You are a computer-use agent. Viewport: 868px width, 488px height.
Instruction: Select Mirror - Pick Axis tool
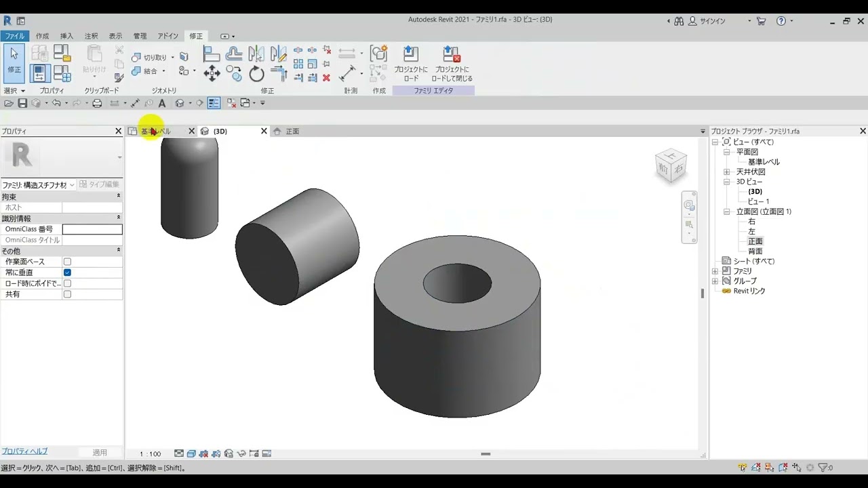point(256,54)
